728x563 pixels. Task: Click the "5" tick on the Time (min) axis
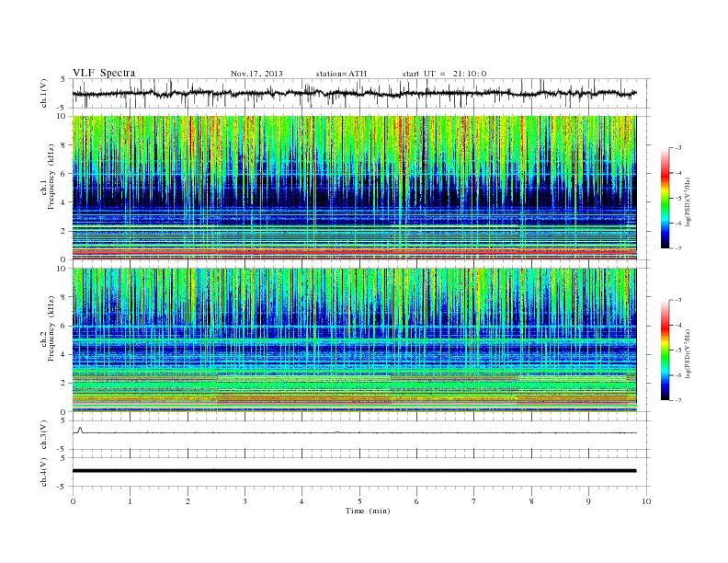pyautogui.click(x=359, y=501)
